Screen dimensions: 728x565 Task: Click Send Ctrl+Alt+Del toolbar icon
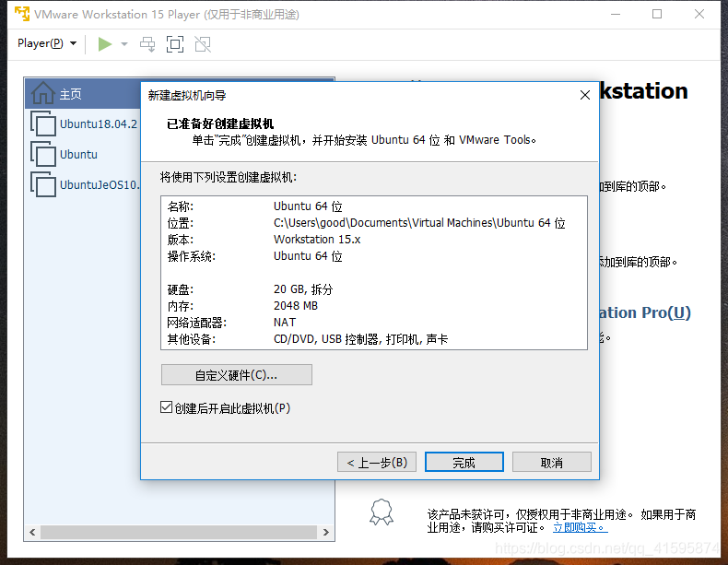pos(147,44)
